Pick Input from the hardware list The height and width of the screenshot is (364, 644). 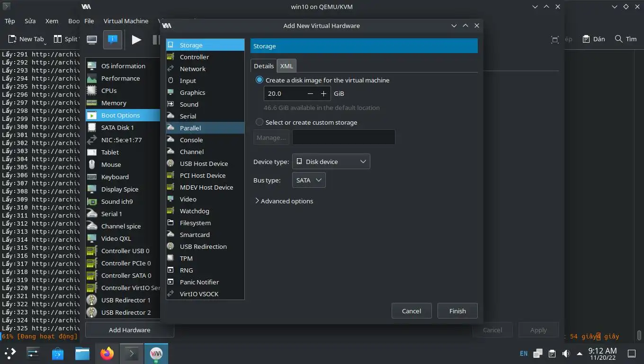[x=205, y=81]
